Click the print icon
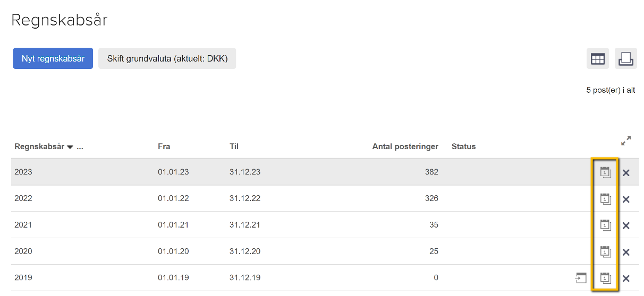This screenshot has width=644, height=296. 626,59
